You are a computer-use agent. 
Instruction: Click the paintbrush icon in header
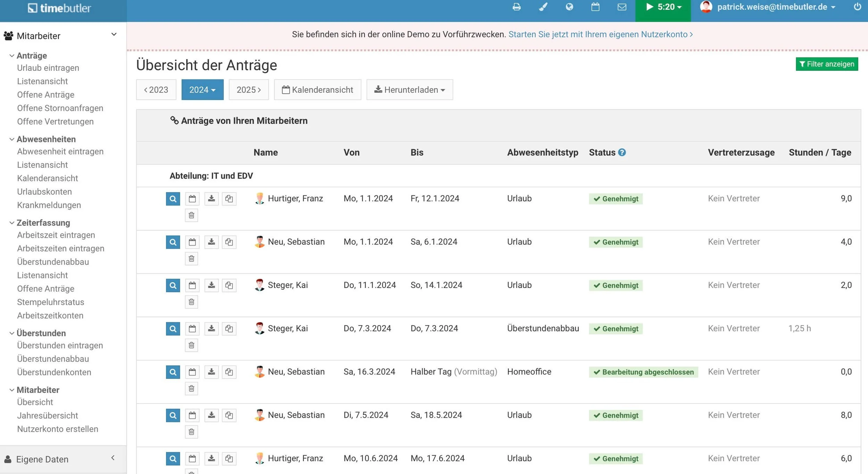(x=543, y=7)
